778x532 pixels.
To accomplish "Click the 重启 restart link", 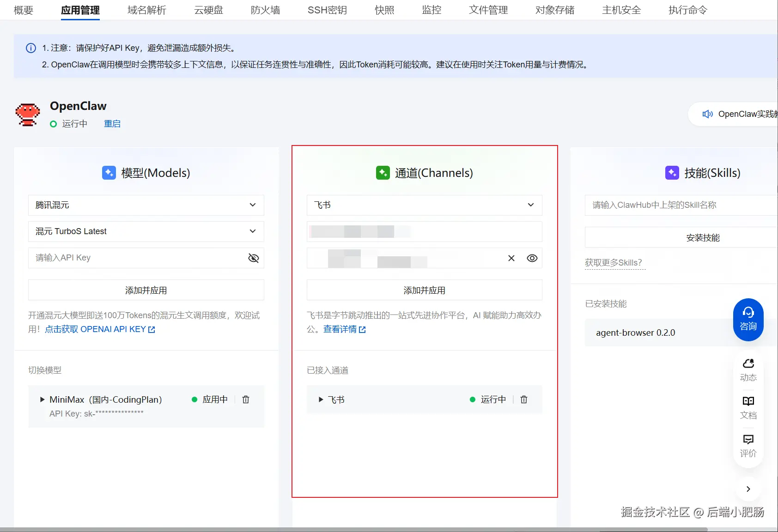I will 112,124.
